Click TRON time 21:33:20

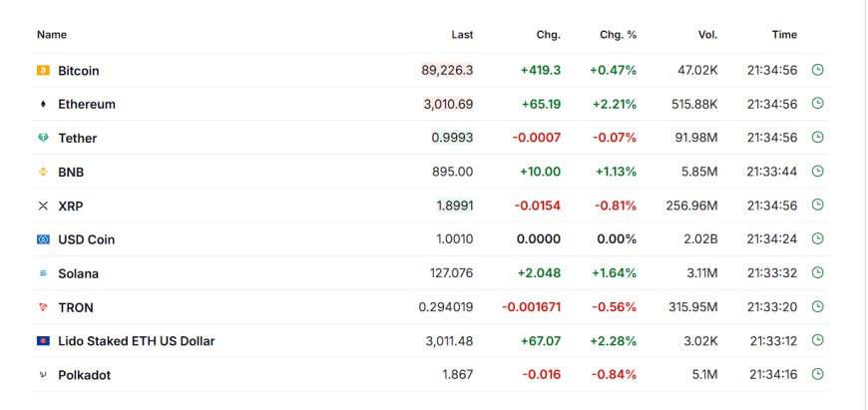point(772,307)
